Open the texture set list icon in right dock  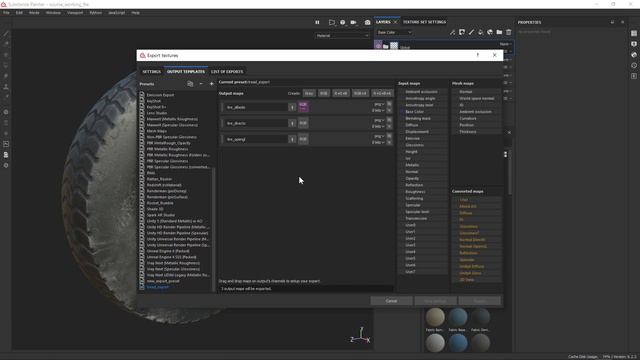(x=633, y=33)
